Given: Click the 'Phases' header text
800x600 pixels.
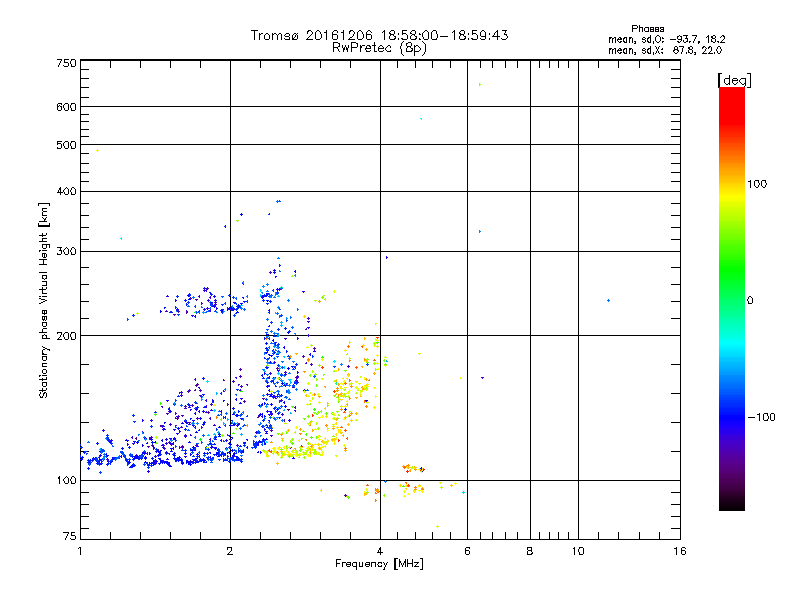Looking at the screenshot, I should point(647,29).
